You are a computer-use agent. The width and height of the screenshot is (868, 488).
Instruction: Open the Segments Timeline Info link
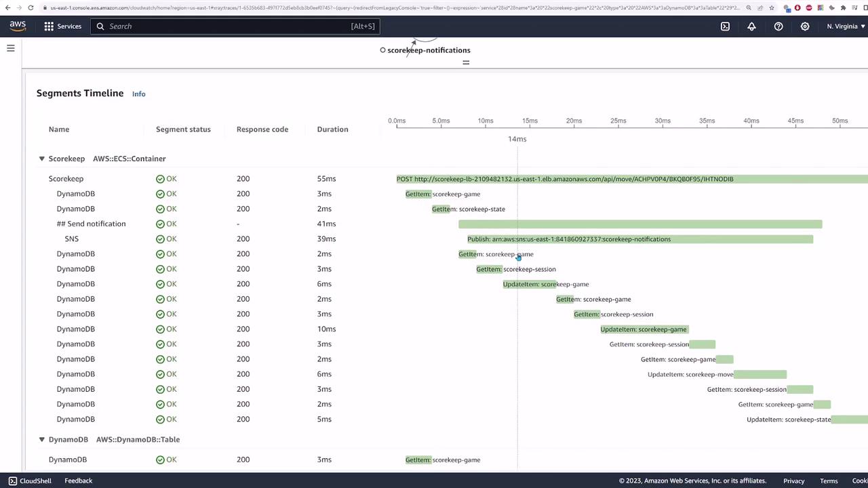tap(138, 94)
